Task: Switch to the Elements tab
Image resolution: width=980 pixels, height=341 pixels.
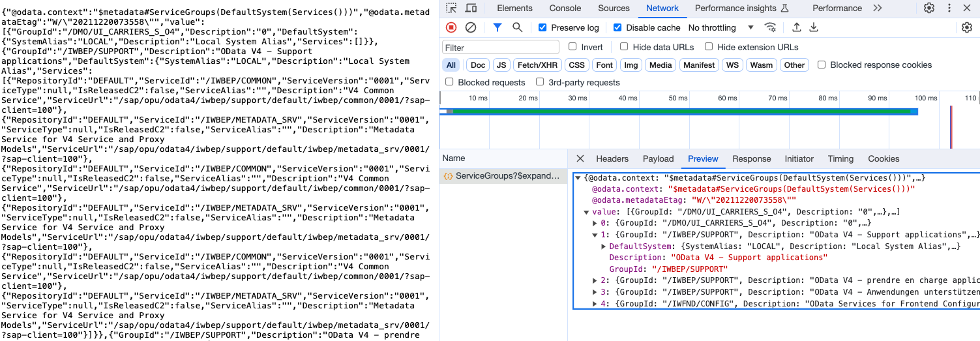Action: click(x=514, y=8)
